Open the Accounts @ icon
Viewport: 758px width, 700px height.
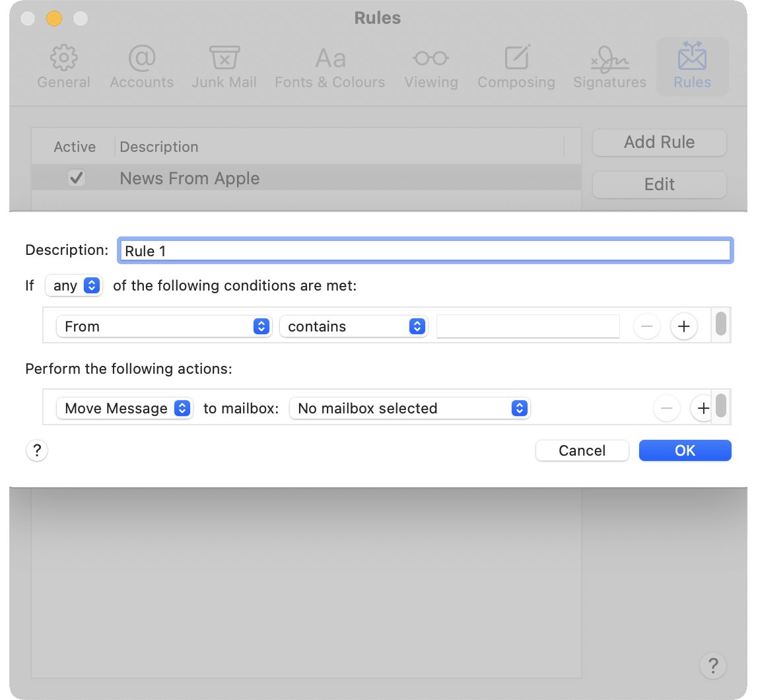click(141, 59)
